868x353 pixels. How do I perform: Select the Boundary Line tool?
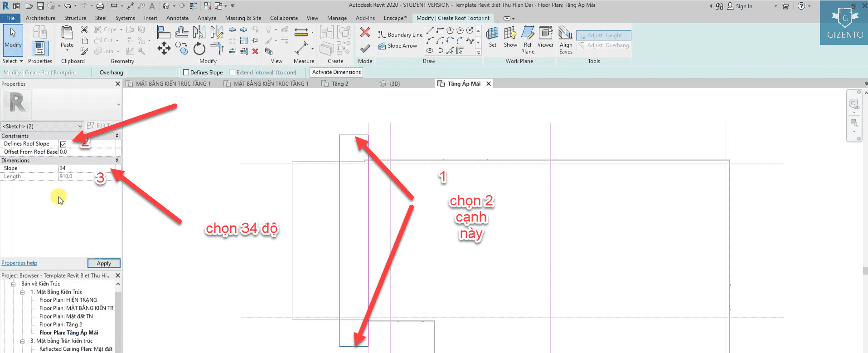[x=400, y=35]
